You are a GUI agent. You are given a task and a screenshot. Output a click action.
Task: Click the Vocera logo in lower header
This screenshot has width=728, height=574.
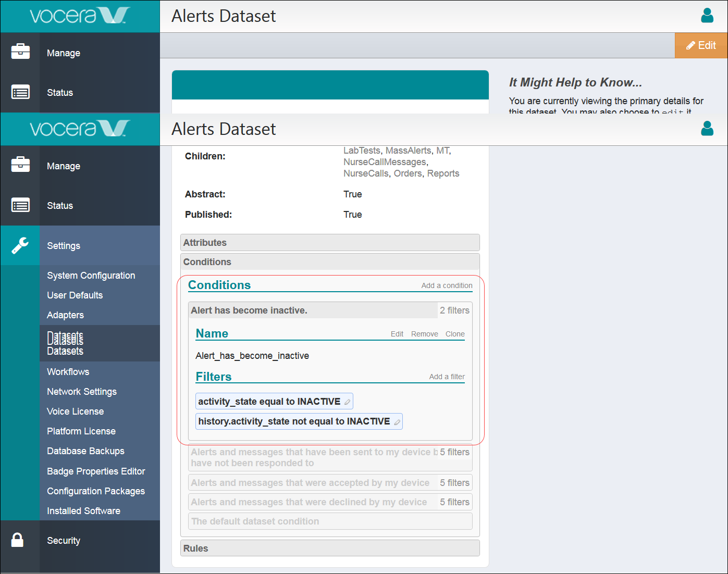click(80, 129)
